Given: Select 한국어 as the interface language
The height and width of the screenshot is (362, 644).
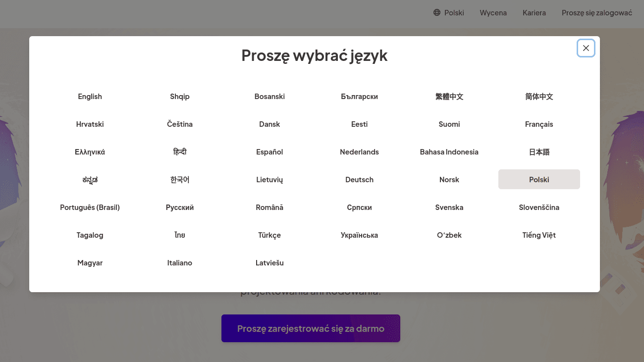Looking at the screenshot, I should tap(179, 179).
